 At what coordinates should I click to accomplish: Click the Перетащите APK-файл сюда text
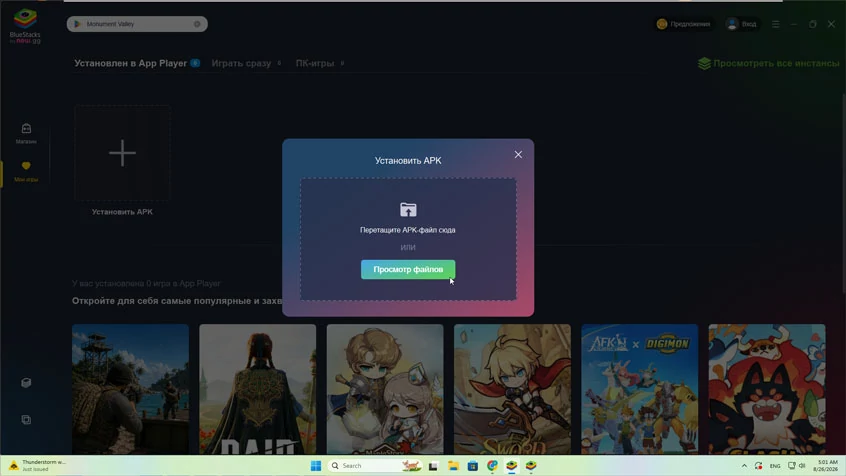coord(408,230)
